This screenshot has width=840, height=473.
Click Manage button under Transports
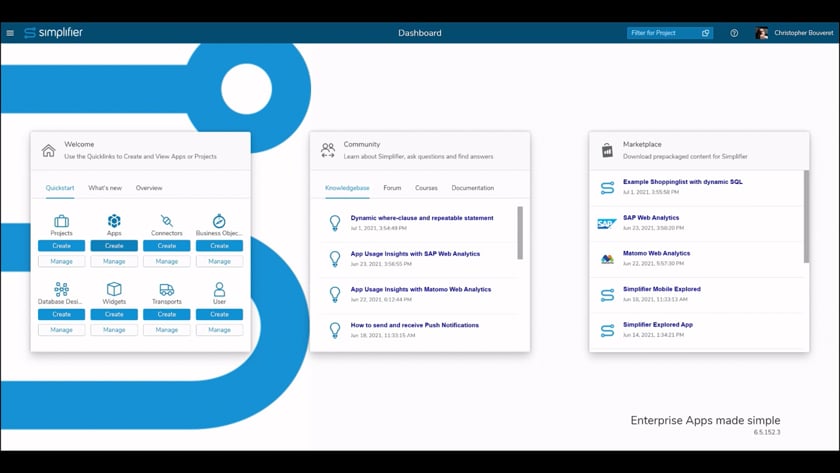pos(167,330)
